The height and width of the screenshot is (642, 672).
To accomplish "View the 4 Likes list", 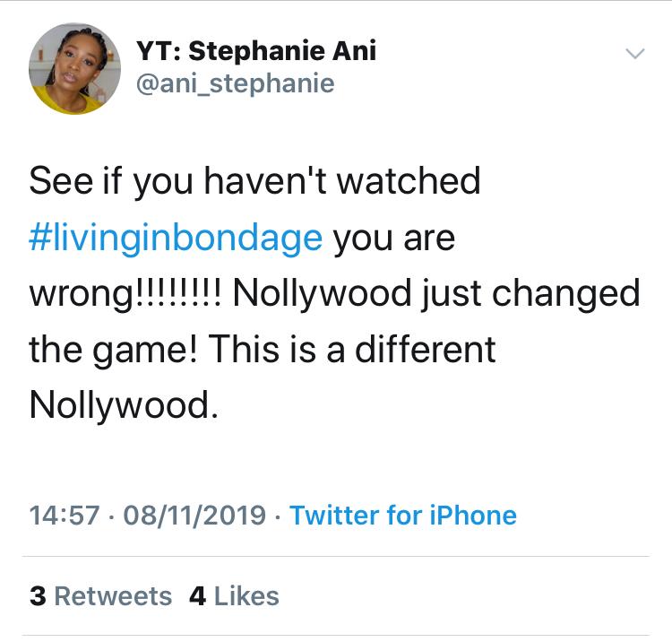I will [x=234, y=595].
